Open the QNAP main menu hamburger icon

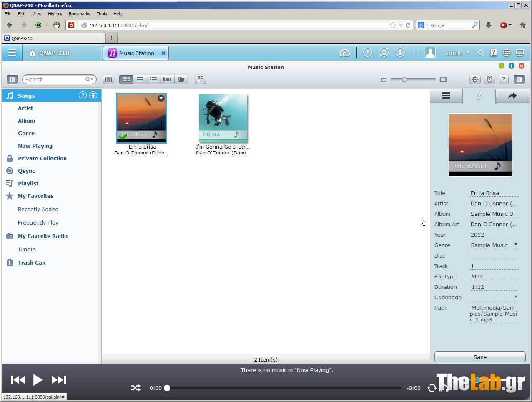[x=12, y=53]
